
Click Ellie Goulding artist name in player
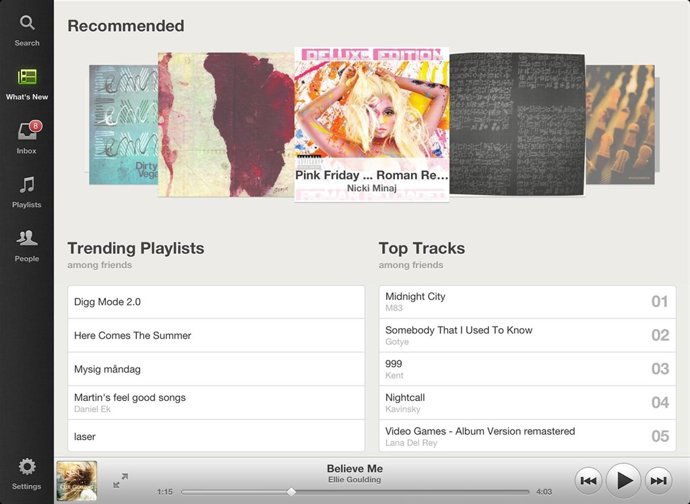point(354,480)
